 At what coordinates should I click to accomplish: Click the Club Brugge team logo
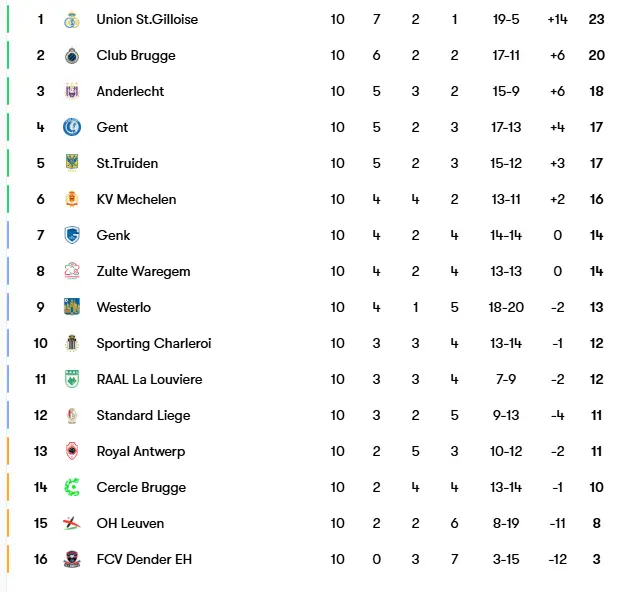coord(71,56)
